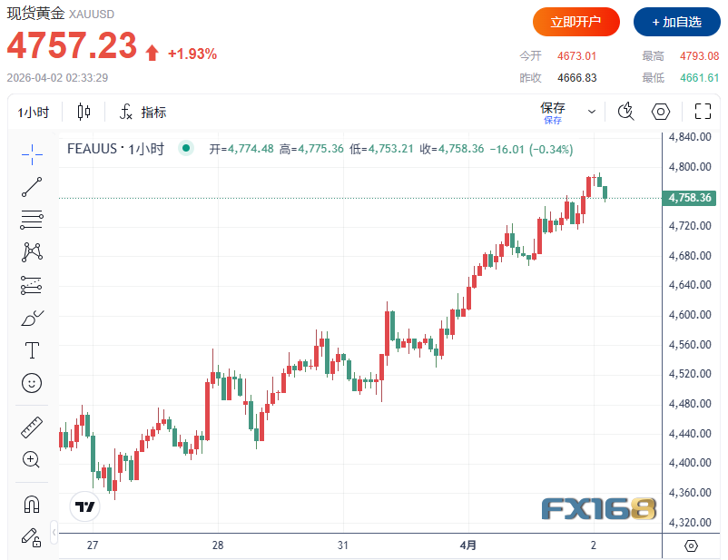This screenshot has height=560, width=728.
Task: Open the candlestick chart style menu
Action: tap(84, 113)
